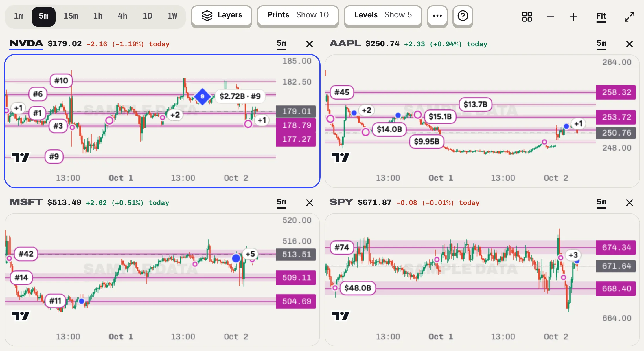Click the +2 cluster badge on NVDA
Screen dimensions: 644x351
(x=175, y=115)
